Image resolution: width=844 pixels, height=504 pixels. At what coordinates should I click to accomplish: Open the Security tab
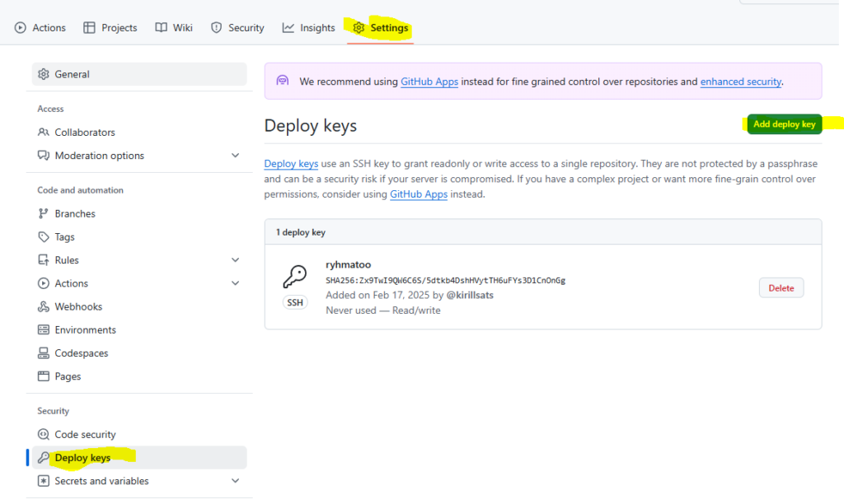[x=237, y=27]
